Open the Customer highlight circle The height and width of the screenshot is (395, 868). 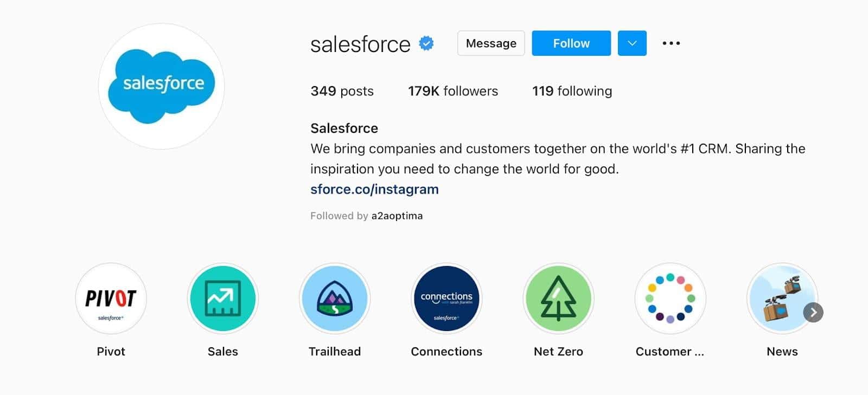(670, 299)
